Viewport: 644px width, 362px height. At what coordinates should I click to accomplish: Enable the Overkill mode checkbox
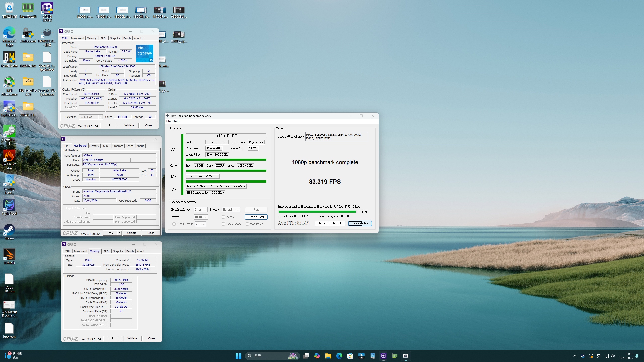174,224
